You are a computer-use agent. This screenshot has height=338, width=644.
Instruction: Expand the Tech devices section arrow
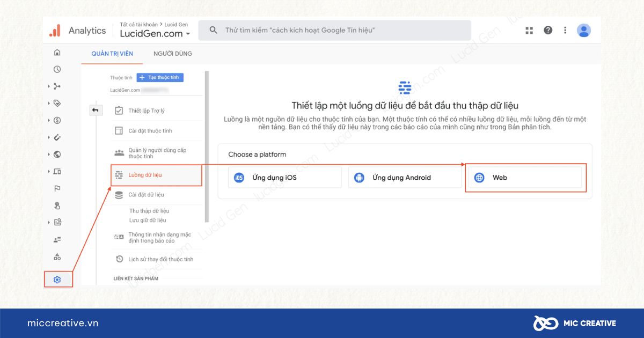49,172
